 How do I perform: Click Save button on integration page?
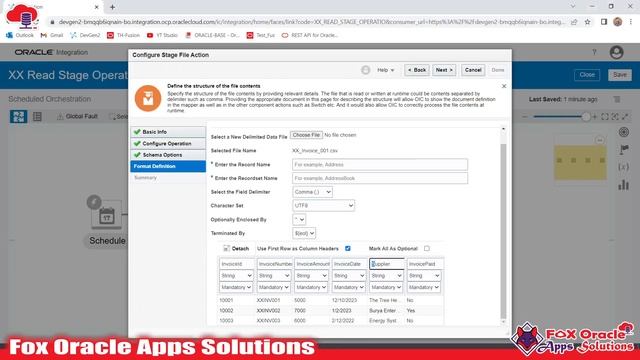[620, 75]
